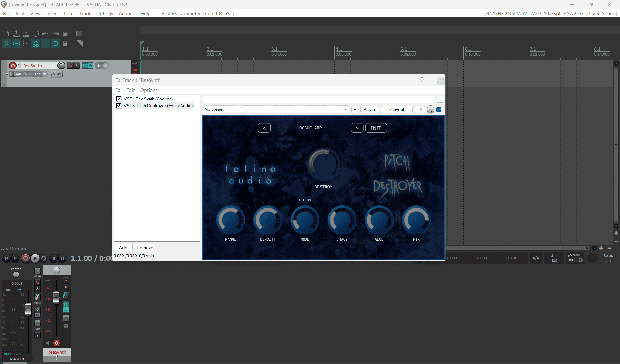Click the FX comment input field
620x364 pixels.
click(318, 99)
